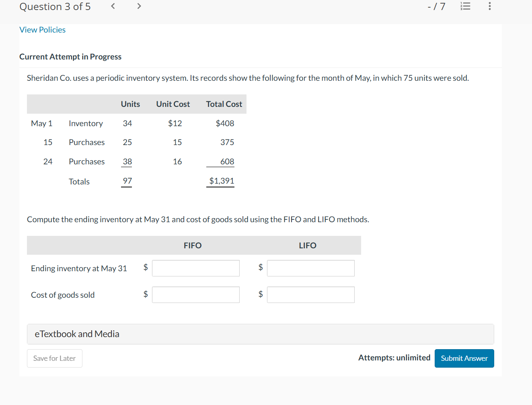Select the May 1 inventory total $408
Image resolution: width=532 pixels, height=405 pixels.
225,123
